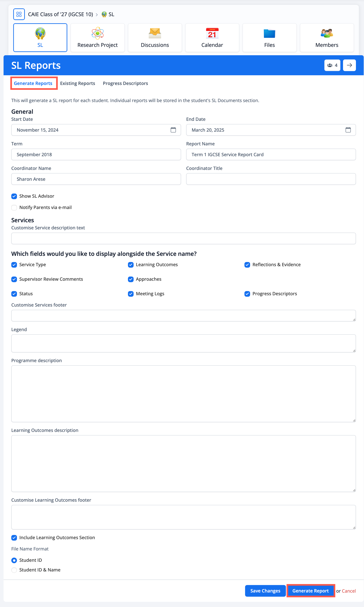Click Customise Learning Outcomes footer textarea
This screenshot has width=364, height=607.
point(183,517)
